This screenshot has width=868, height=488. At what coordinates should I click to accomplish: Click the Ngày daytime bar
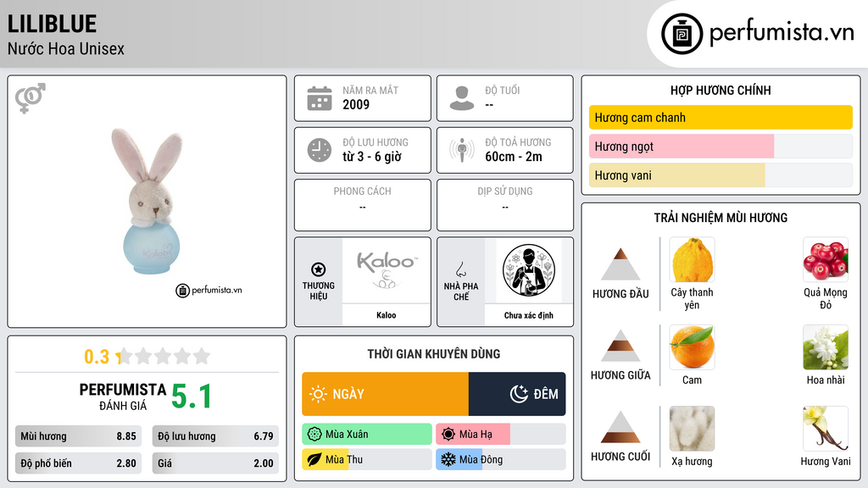point(386,394)
